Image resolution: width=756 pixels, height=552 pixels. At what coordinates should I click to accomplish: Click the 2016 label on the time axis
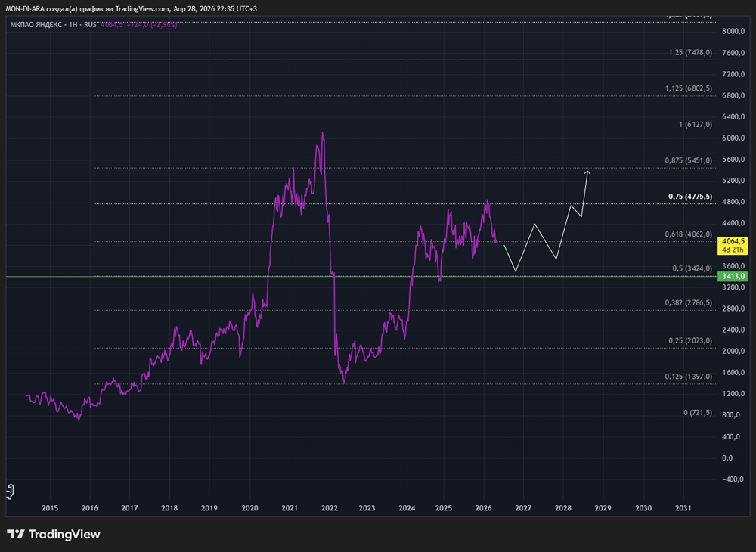(x=90, y=508)
